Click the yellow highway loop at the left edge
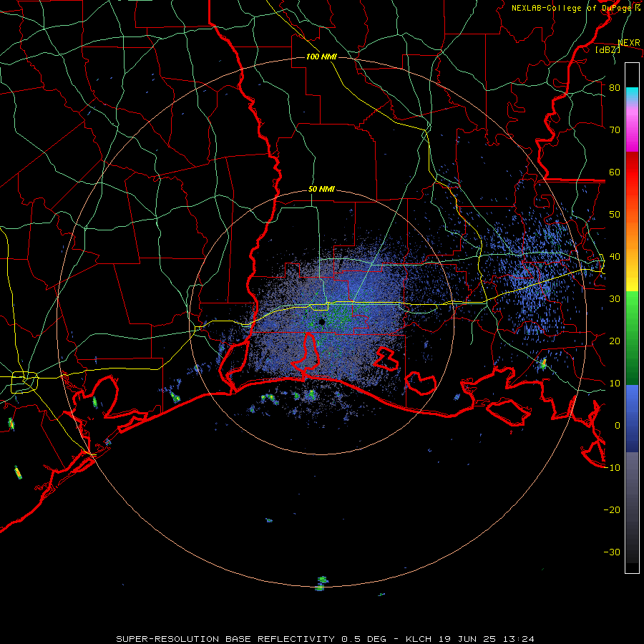 [24, 381]
